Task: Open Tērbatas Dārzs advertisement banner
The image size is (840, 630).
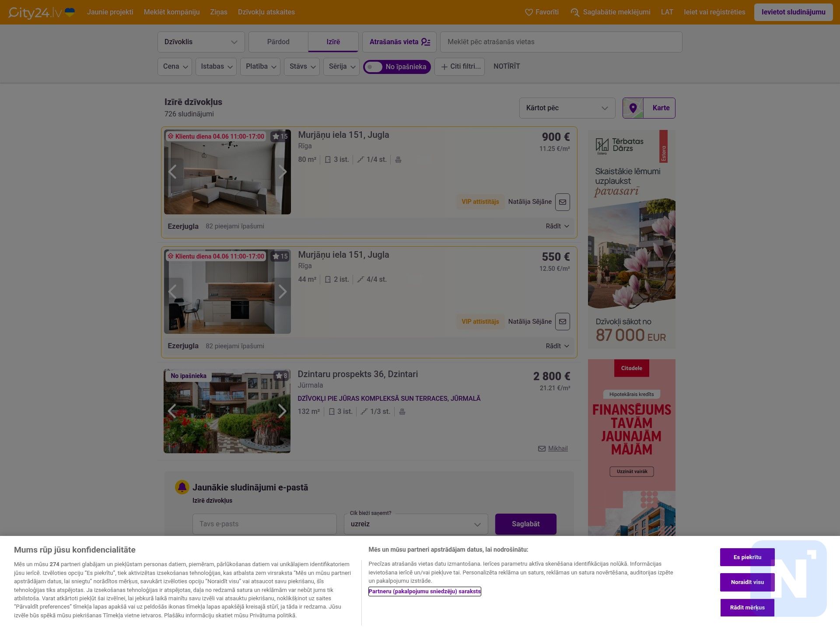Action: tap(632, 239)
